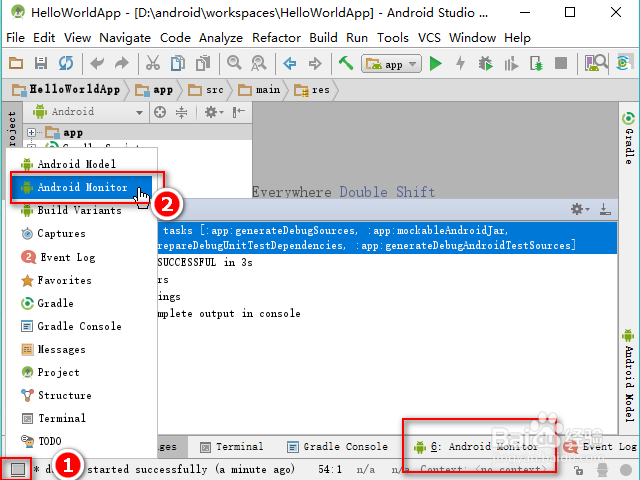The image size is (640, 480).
Task: Click Scroll from Source target icon
Action: coord(160,112)
